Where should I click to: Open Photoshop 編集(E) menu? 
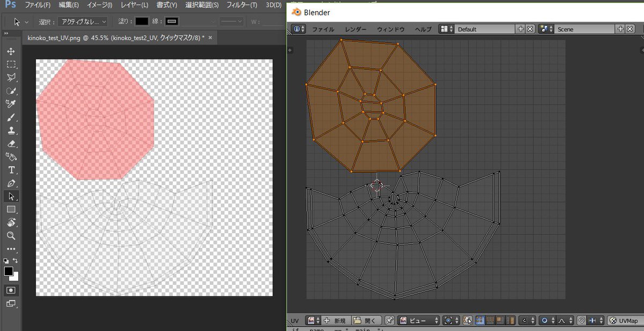(x=69, y=5)
